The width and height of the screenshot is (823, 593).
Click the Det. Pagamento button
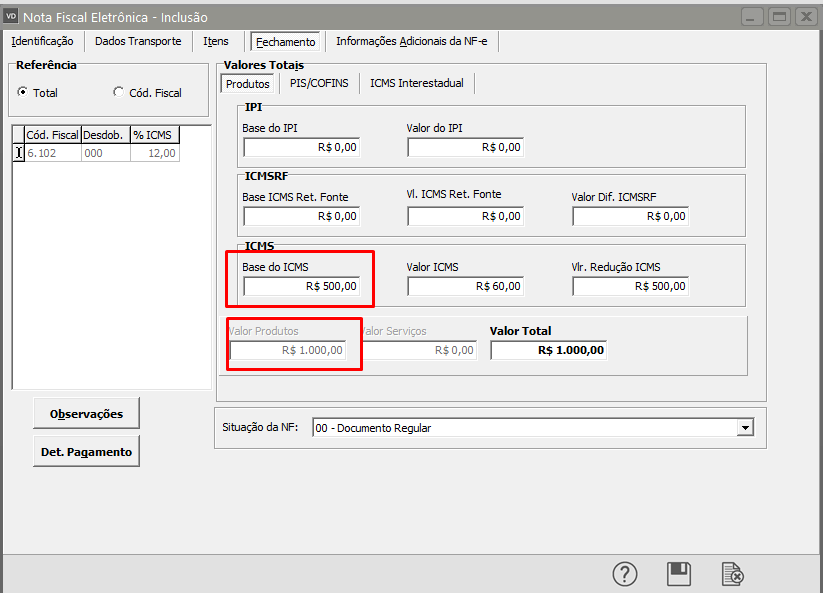tap(86, 451)
